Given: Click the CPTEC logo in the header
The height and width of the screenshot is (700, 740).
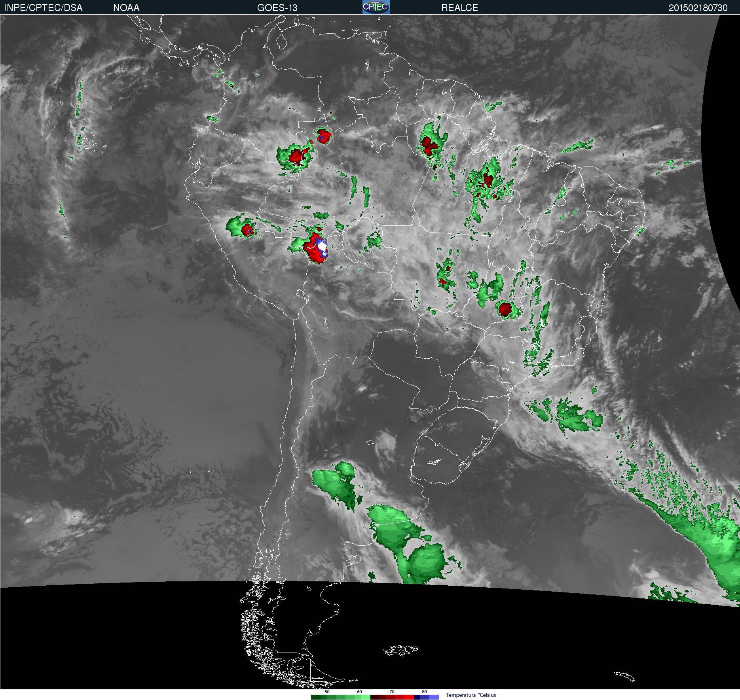Looking at the screenshot, I should click(376, 7).
